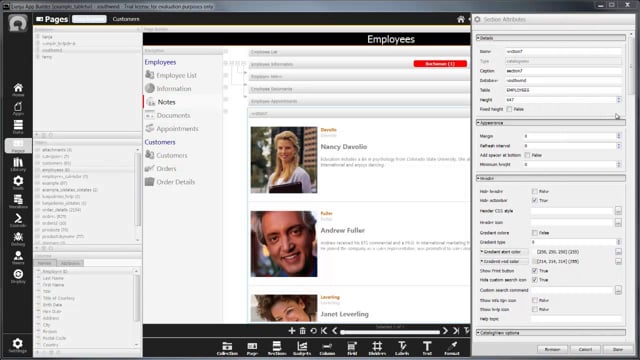This screenshot has width=640, height=360.
Task: Click the trash delete record icon
Action: pyautogui.click(x=302, y=331)
